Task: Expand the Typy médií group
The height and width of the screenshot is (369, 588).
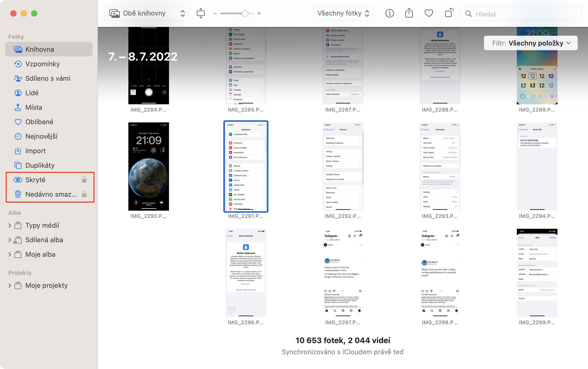Action: [10, 225]
